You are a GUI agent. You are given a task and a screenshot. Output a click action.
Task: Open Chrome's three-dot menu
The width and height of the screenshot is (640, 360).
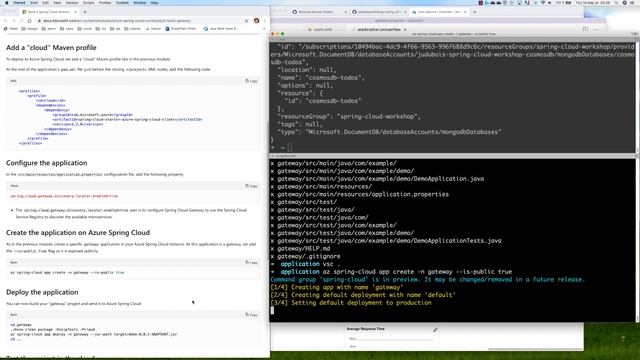(264, 20)
